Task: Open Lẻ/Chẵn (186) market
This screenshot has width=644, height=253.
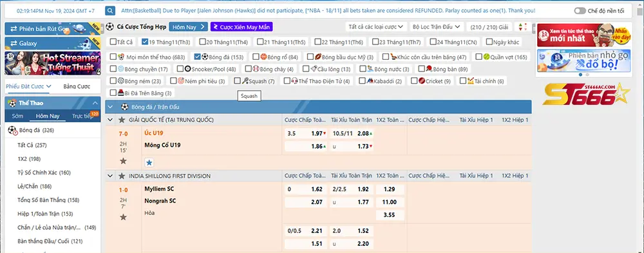Action: pyautogui.click(x=35, y=187)
